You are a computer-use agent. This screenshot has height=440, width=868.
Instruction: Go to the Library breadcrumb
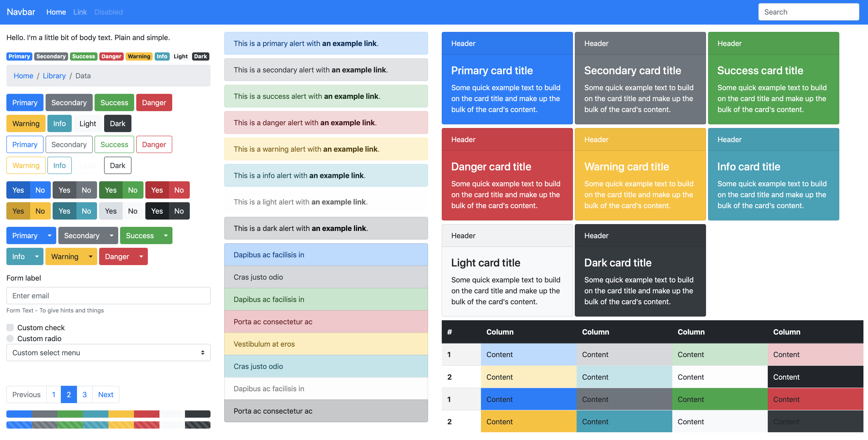tap(54, 76)
